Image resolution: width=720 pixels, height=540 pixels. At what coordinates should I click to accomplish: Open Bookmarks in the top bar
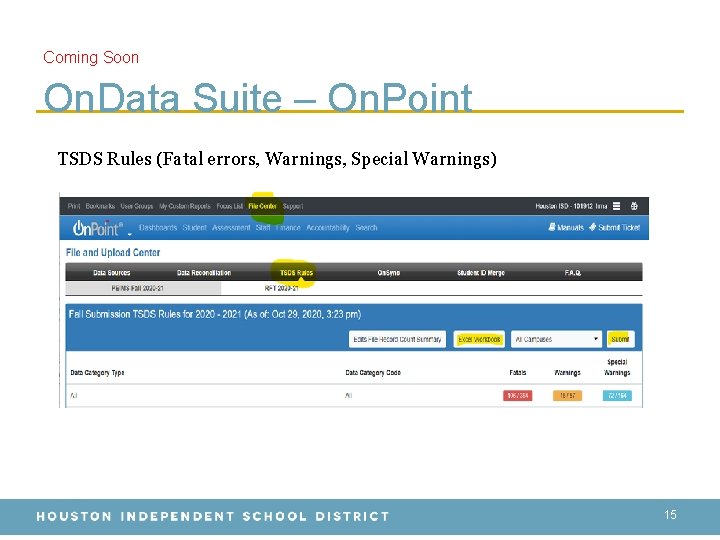coord(100,206)
